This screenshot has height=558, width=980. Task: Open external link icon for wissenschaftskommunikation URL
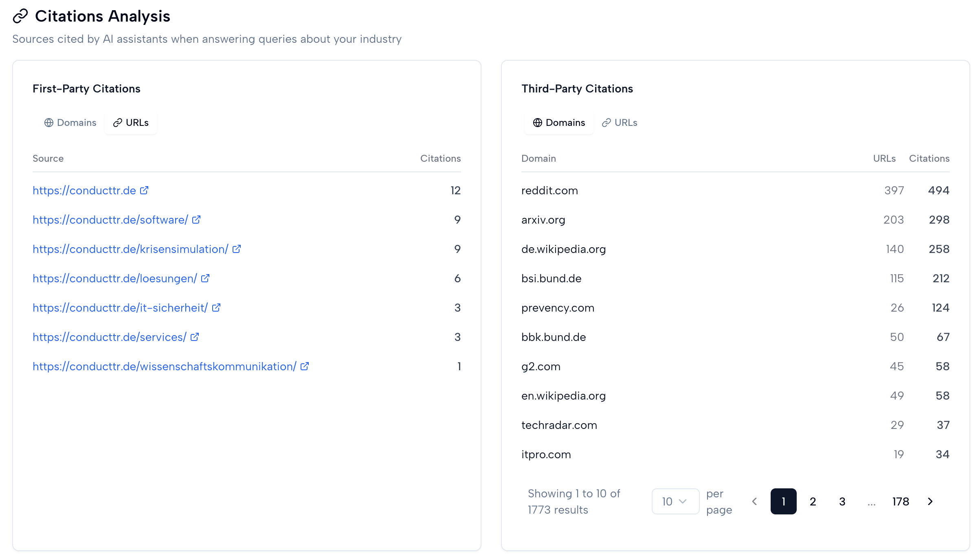[x=305, y=366]
